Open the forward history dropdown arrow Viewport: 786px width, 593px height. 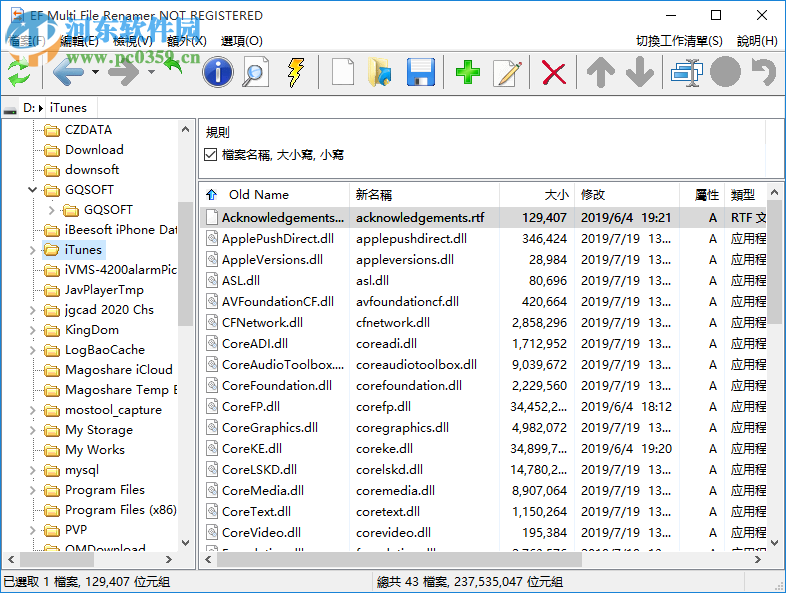click(x=151, y=73)
